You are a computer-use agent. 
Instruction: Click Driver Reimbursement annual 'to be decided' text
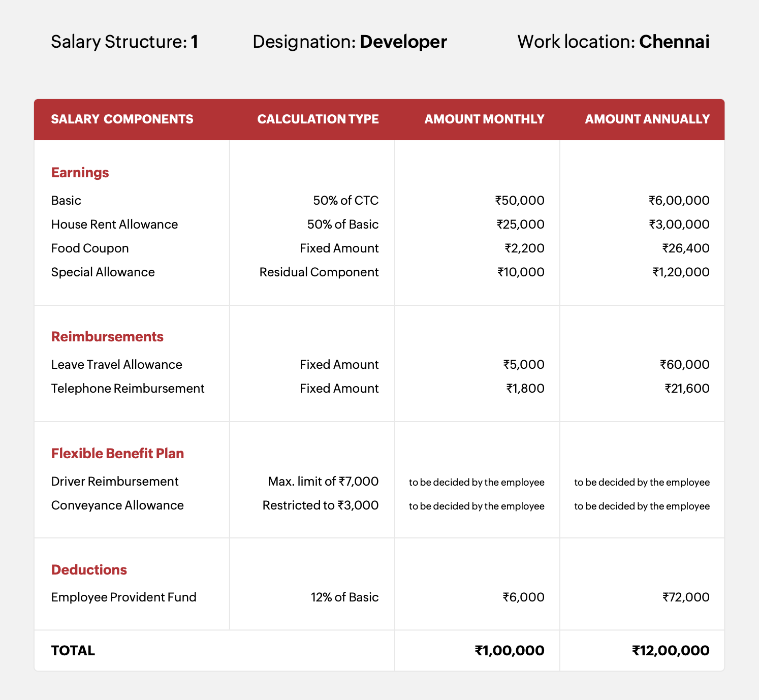click(x=642, y=483)
